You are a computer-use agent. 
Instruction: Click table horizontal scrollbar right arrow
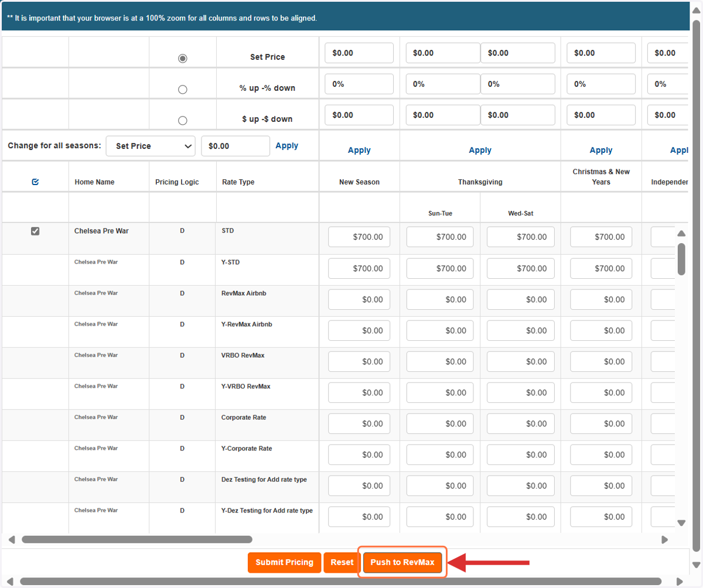pyautogui.click(x=664, y=539)
